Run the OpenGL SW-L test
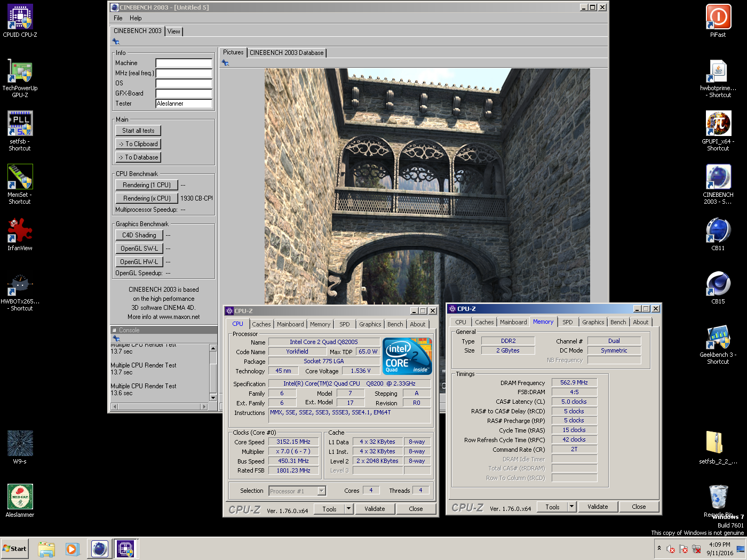The height and width of the screenshot is (560, 747). click(x=139, y=249)
